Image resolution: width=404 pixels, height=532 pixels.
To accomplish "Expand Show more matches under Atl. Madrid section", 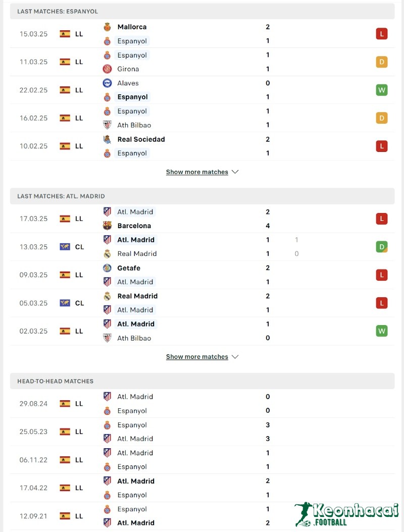I will coord(197,356).
